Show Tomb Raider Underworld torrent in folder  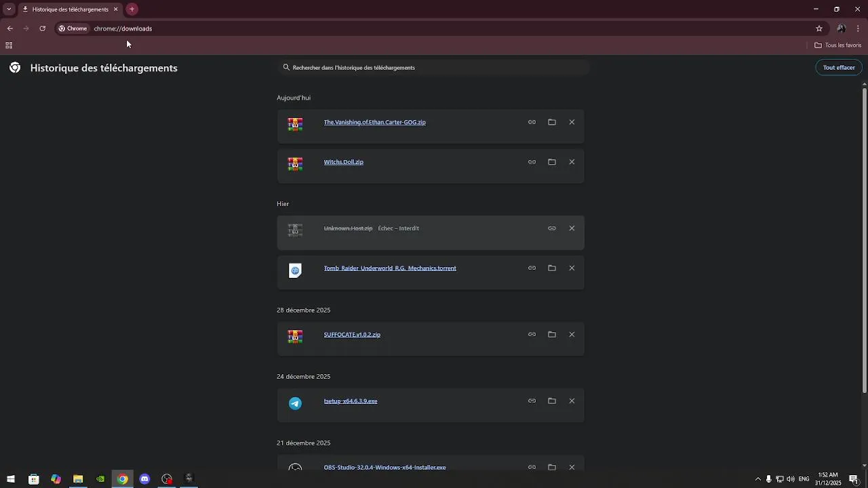pos(552,268)
